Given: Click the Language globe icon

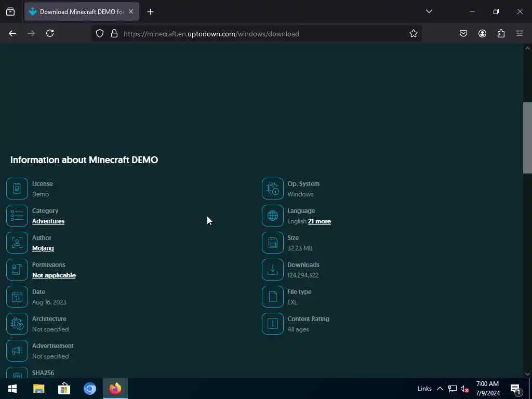Looking at the screenshot, I should tap(272, 216).
